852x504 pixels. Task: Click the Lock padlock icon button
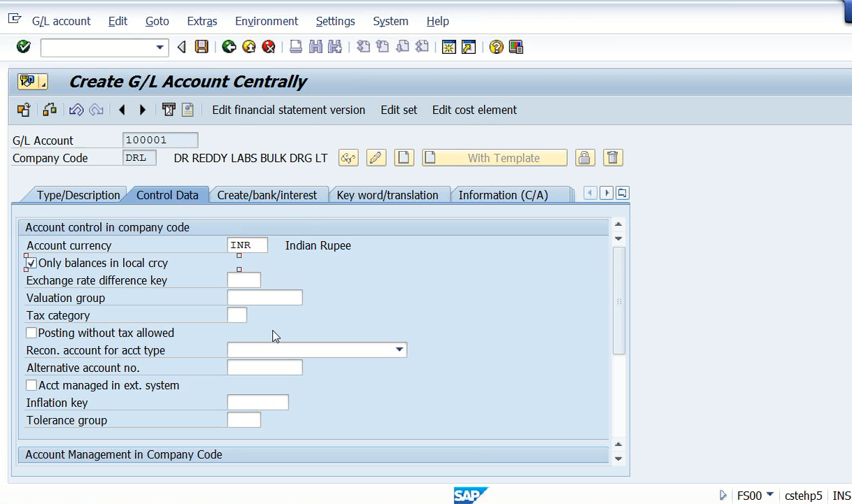pos(585,158)
